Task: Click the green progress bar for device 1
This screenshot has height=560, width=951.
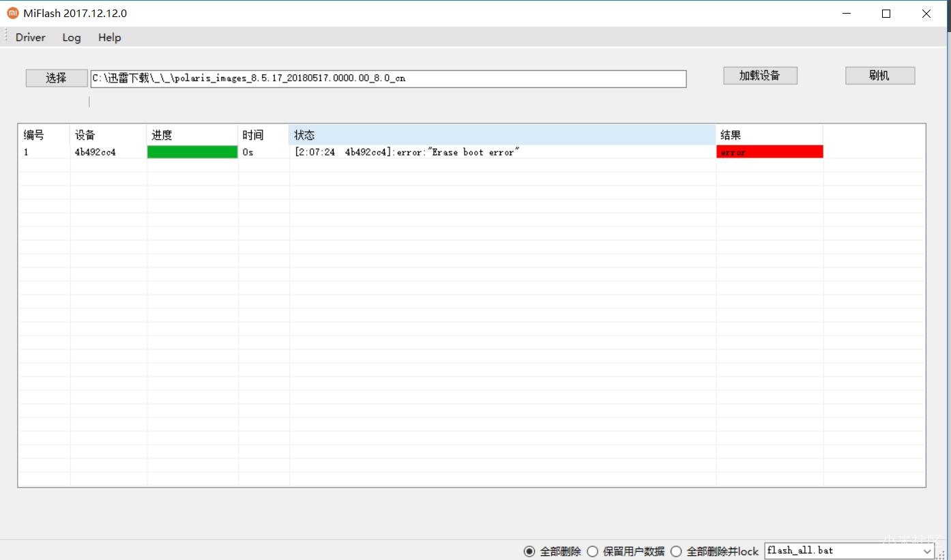Action: click(x=192, y=152)
